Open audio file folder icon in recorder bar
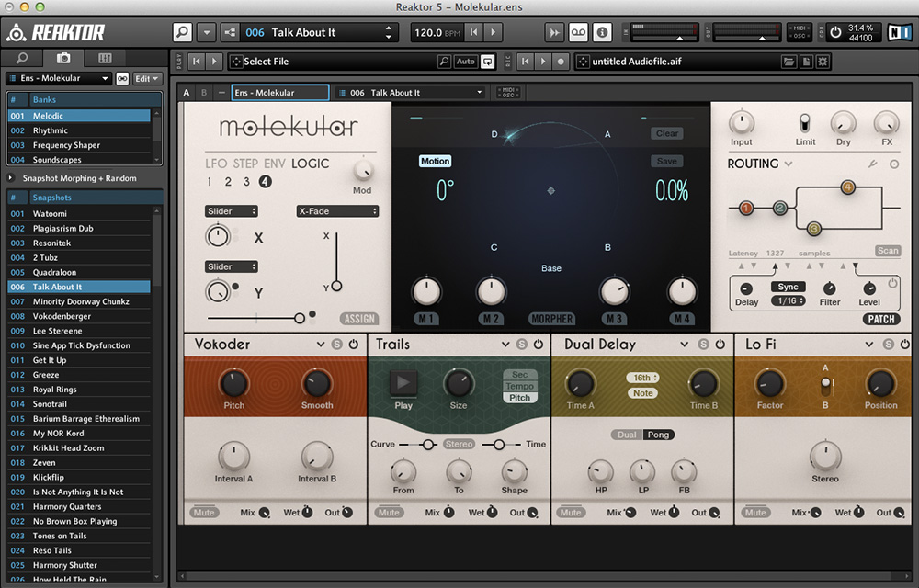Image resolution: width=919 pixels, height=588 pixels. coord(788,62)
